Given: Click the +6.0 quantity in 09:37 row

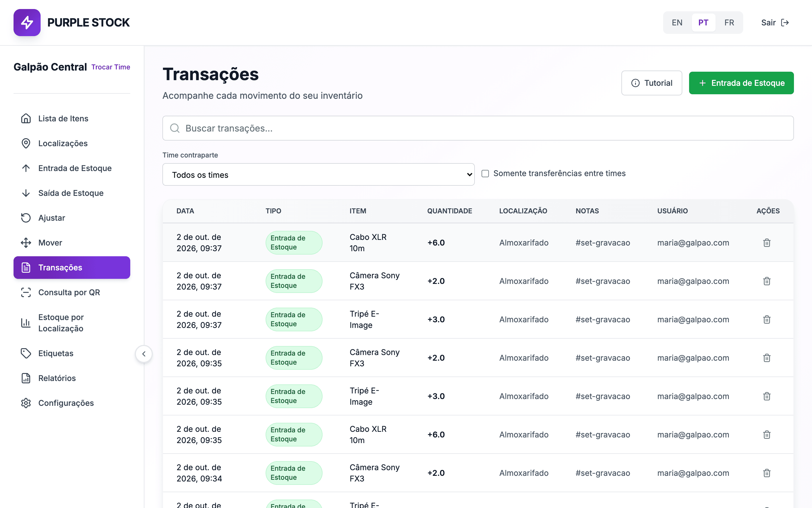Looking at the screenshot, I should pyautogui.click(x=436, y=243).
